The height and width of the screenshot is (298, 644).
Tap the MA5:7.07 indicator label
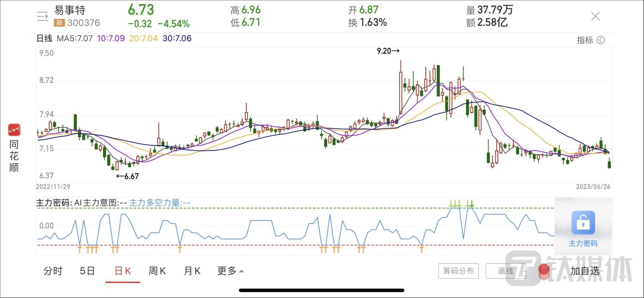click(75, 39)
